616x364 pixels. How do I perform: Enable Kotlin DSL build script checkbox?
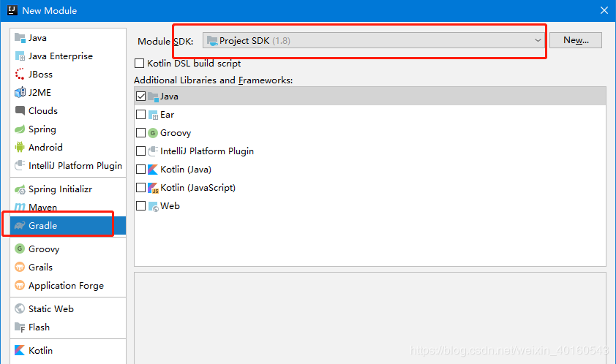pyautogui.click(x=140, y=63)
